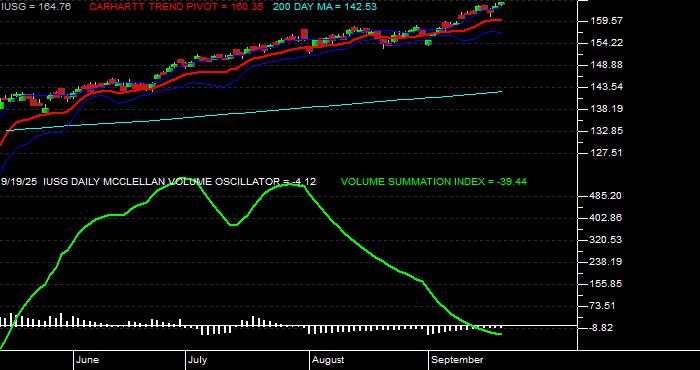This screenshot has width=700, height=370.
Task: Click the September month label
Action: [458, 360]
